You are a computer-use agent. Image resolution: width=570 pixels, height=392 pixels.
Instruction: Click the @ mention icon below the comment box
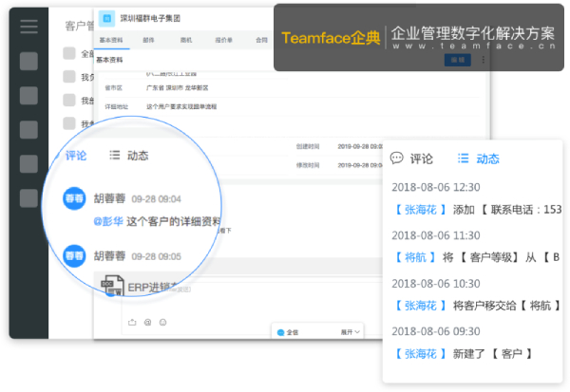point(147,323)
